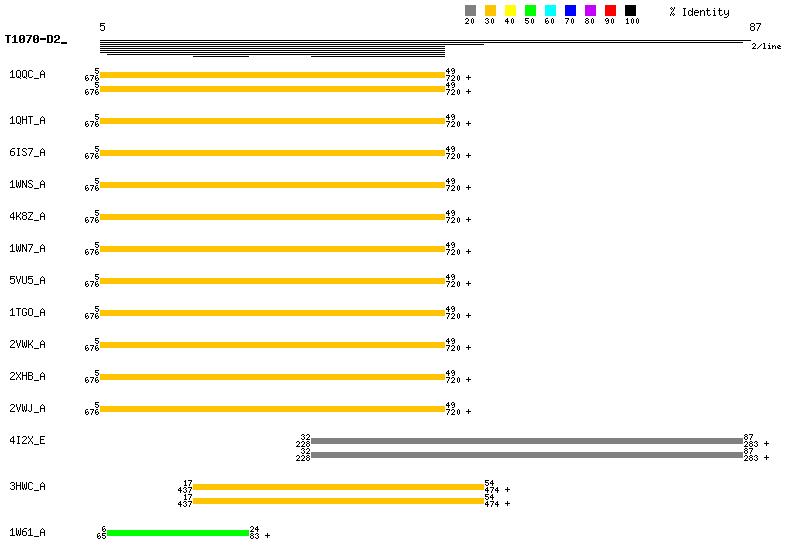Select the 1TGO_A hit label
This screenshot has width=800, height=550.
point(27,312)
